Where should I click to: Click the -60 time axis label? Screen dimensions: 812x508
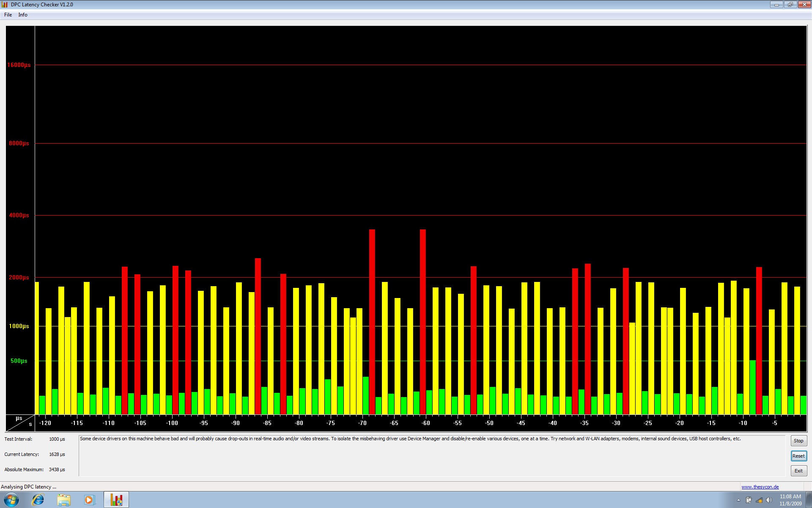click(x=425, y=423)
